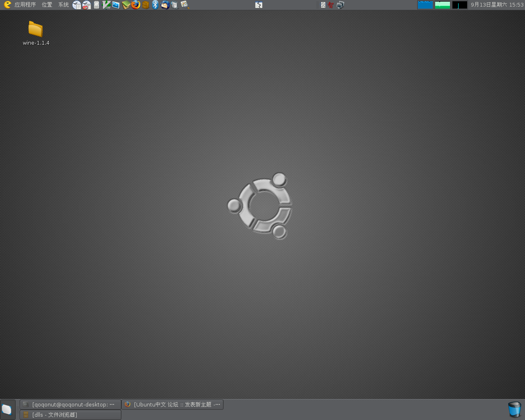Open the 应用程序 menu
525x420 pixels.
[25, 5]
